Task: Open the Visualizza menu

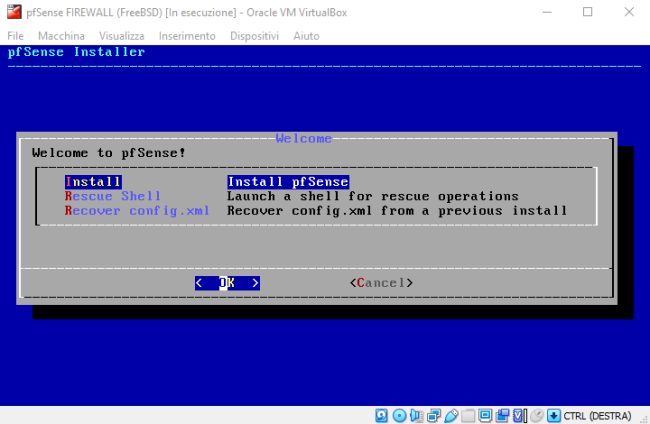Action: [122, 36]
